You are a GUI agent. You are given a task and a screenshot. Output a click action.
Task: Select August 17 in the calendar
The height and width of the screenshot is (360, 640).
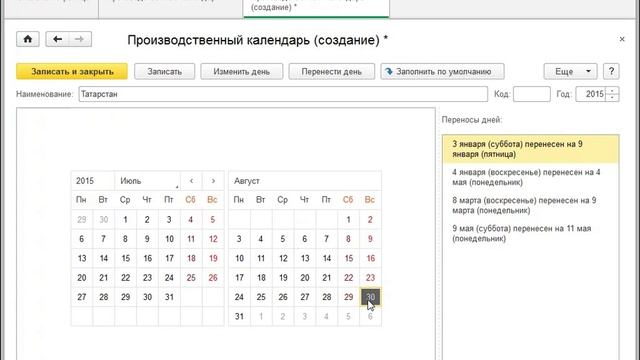pyautogui.click(x=239, y=278)
